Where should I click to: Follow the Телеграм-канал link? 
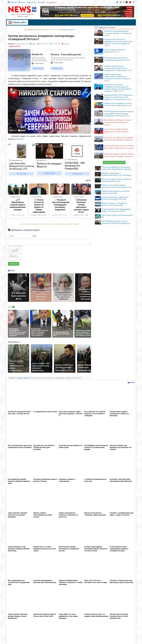pyautogui.click(x=66, y=29)
